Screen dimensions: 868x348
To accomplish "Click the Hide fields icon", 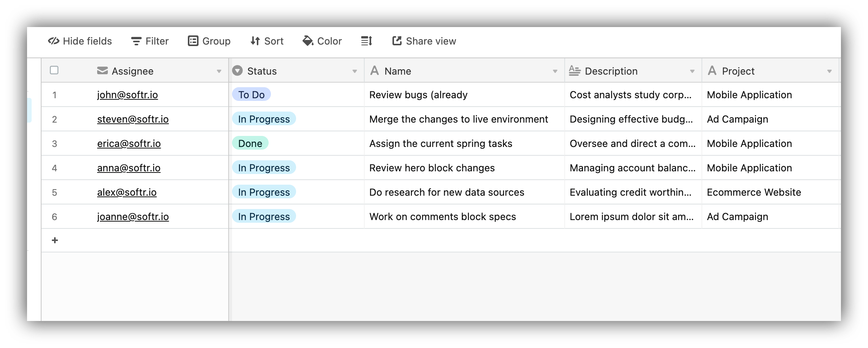I will 54,41.
